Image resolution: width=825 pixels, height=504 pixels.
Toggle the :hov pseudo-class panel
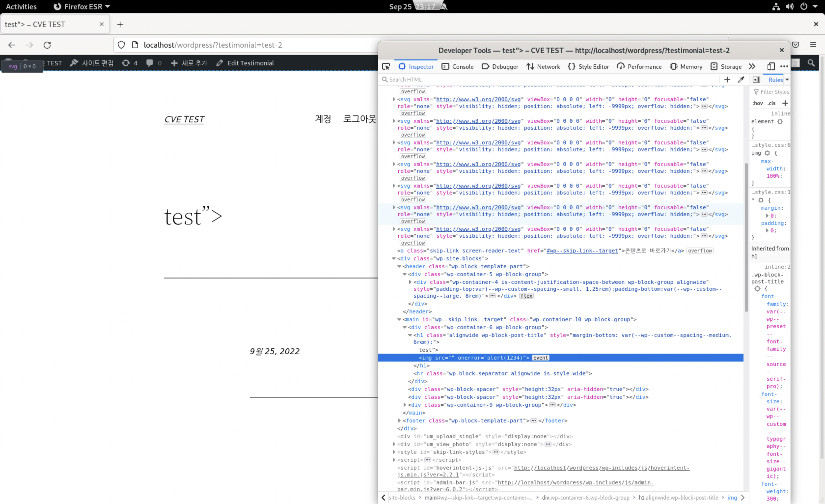pyautogui.click(x=757, y=103)
